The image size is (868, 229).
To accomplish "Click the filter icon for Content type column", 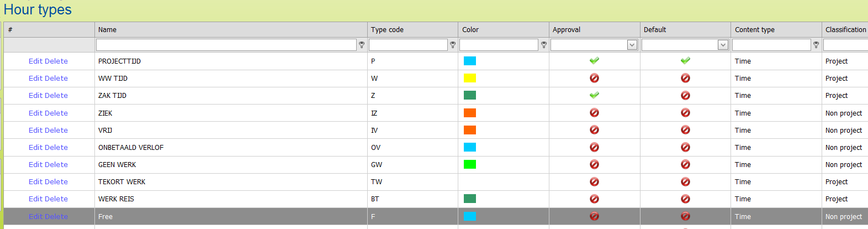I will click(816, 45).
